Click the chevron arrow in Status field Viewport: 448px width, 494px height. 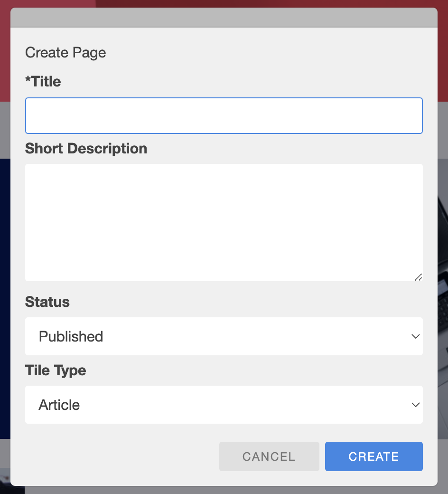(x=416, y=336)
